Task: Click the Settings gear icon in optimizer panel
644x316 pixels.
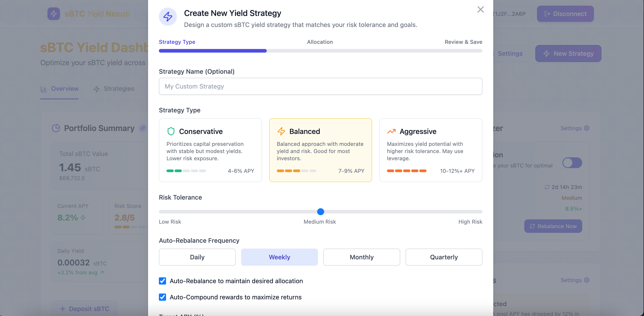Action: 586,128
